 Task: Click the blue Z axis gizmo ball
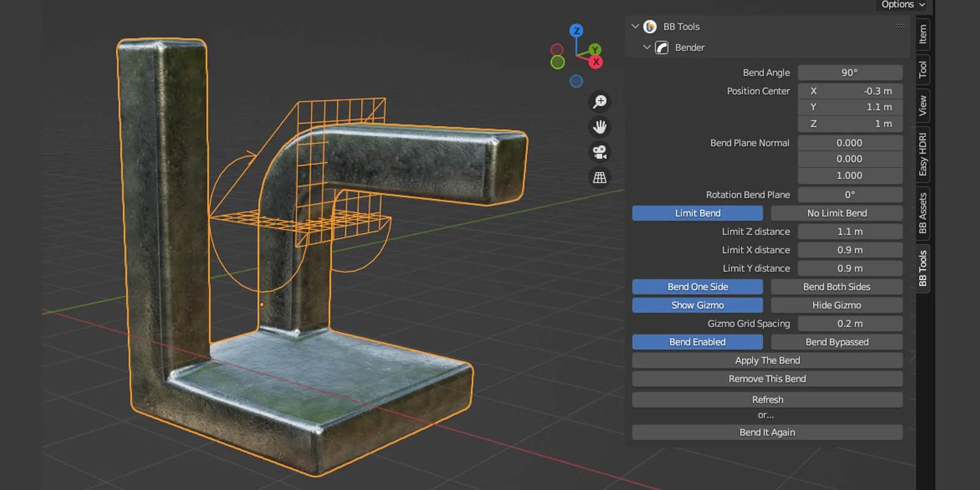pyautogui.click(x=576, y=31)
